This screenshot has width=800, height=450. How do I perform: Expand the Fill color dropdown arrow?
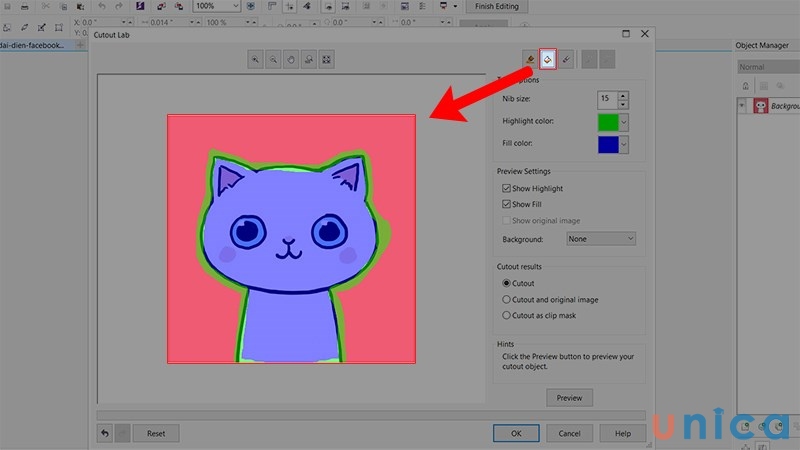click(x=624, y=145)
